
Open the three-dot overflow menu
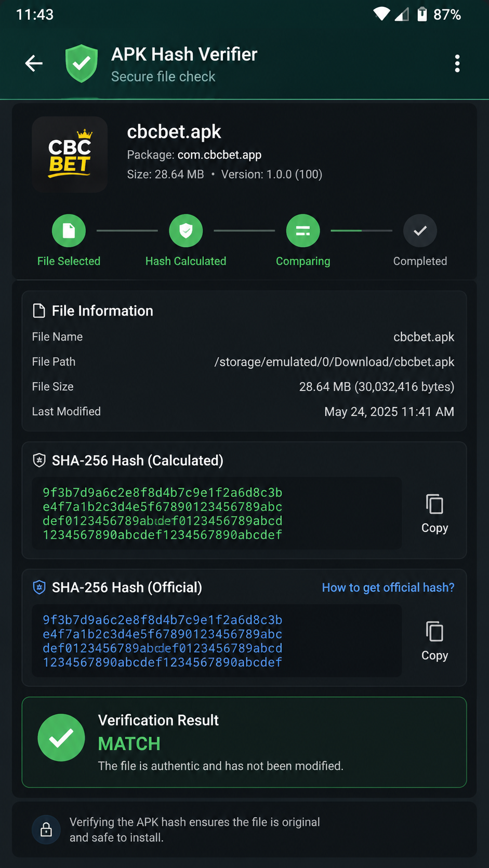[x=457, y=63]
